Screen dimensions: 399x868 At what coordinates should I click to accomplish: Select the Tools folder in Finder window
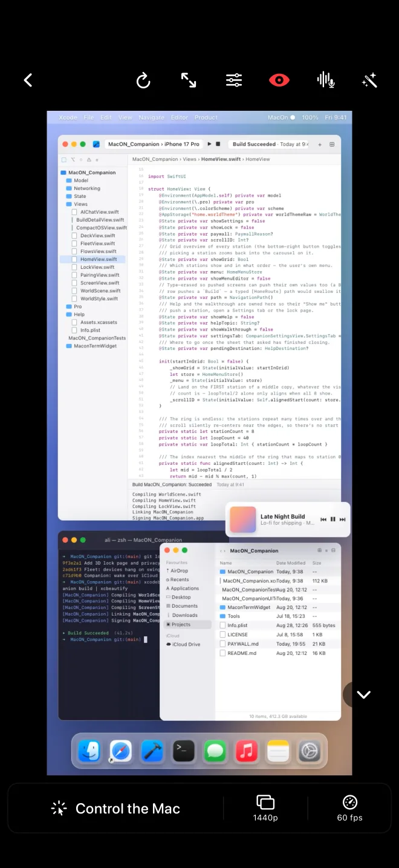coord(230,616)
